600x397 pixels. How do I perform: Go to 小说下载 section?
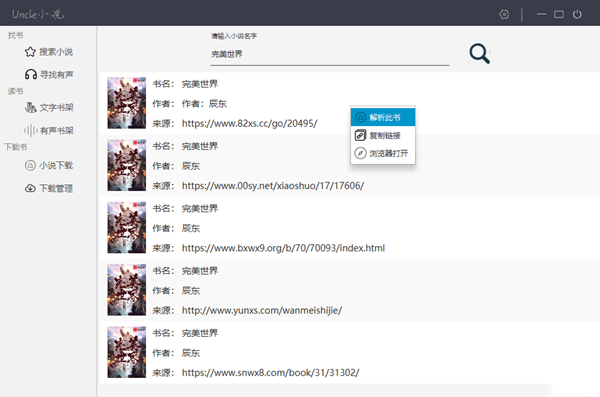point(49,165)
